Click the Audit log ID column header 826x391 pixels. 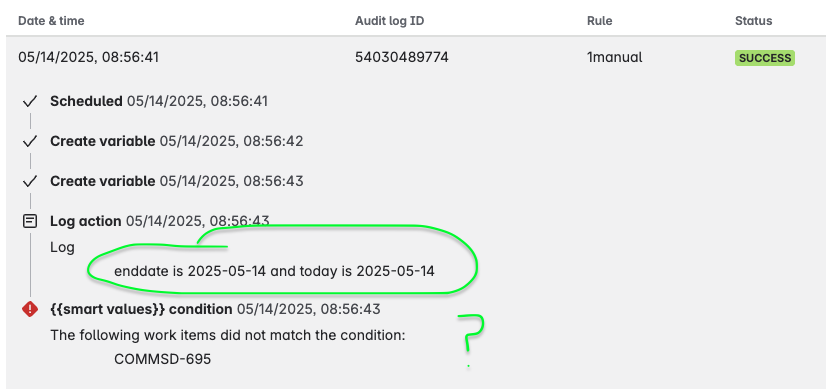click(389, 21)
